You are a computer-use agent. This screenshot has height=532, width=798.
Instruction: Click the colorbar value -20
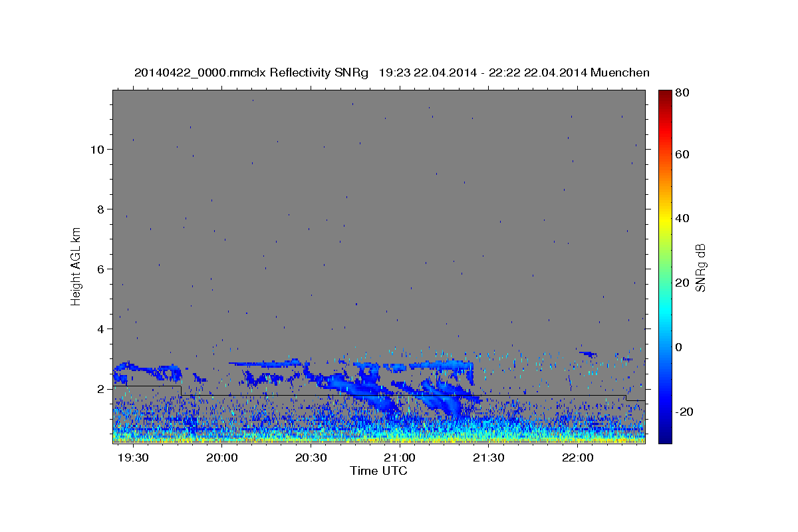685,412
